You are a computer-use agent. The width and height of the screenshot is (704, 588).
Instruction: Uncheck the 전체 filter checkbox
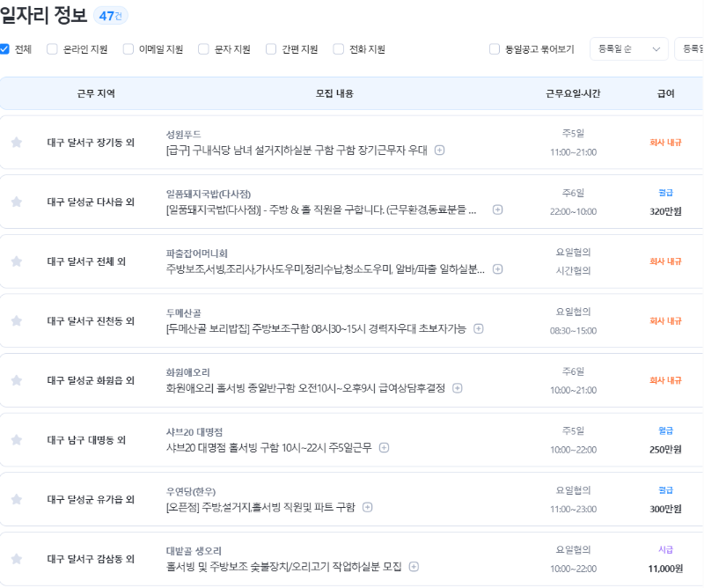[11, 49]
